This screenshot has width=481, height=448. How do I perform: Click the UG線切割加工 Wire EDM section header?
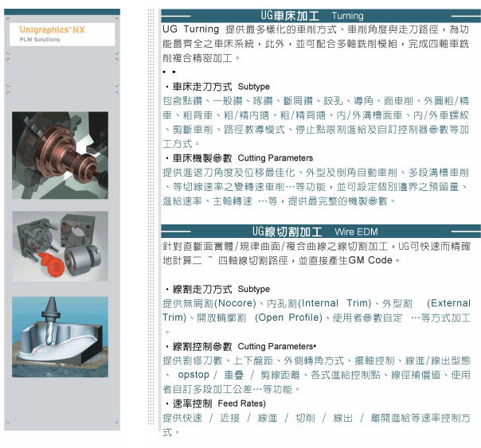pyautogui.click(x=321, y=232)
